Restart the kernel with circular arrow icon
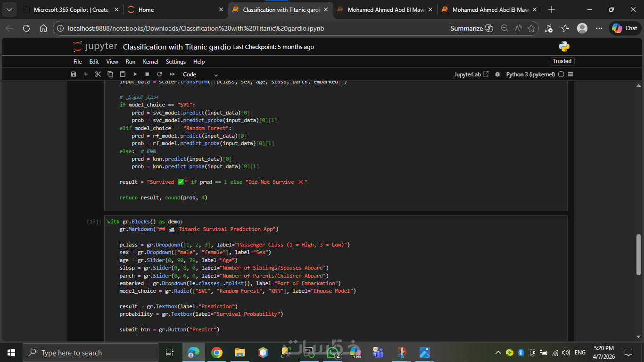This screenshot has width=644, height=362. point(159,74)
